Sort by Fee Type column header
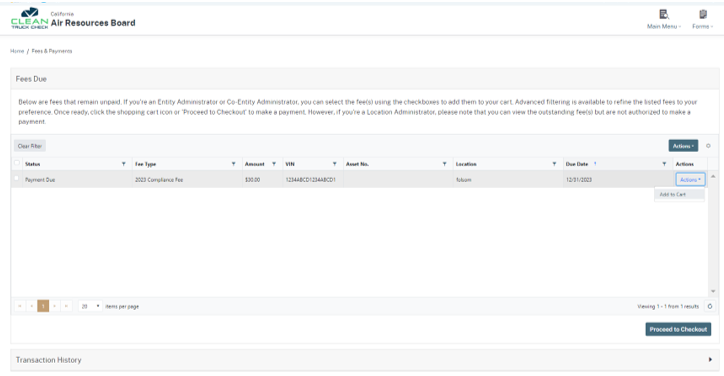The width and height of the screenshot is (724, 376). tap(145, 164)
